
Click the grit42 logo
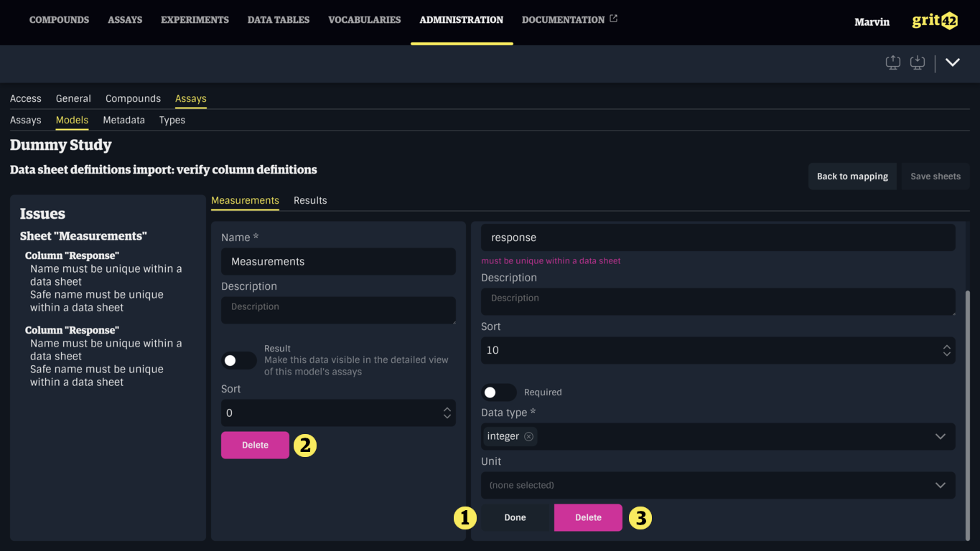tap(934, 21)
